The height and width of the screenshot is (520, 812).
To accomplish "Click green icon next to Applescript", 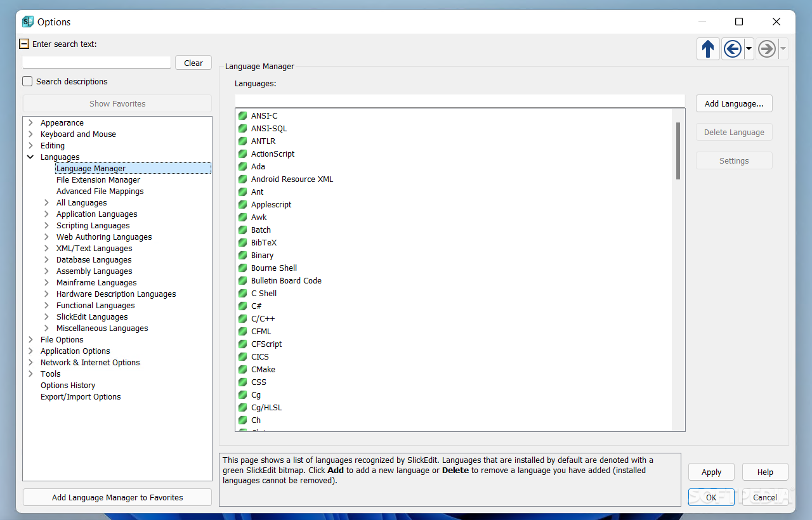I will [x=242, y=205].
